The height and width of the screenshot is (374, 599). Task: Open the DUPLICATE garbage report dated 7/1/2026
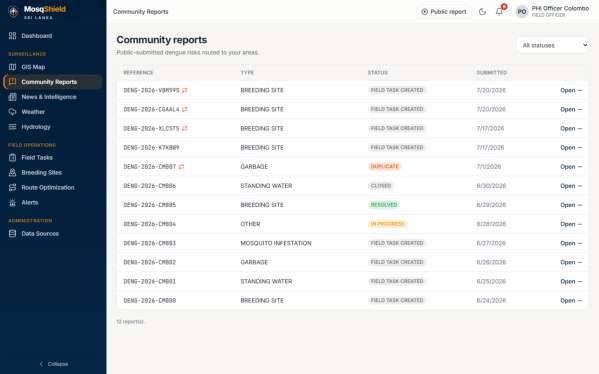pos(571,167)
